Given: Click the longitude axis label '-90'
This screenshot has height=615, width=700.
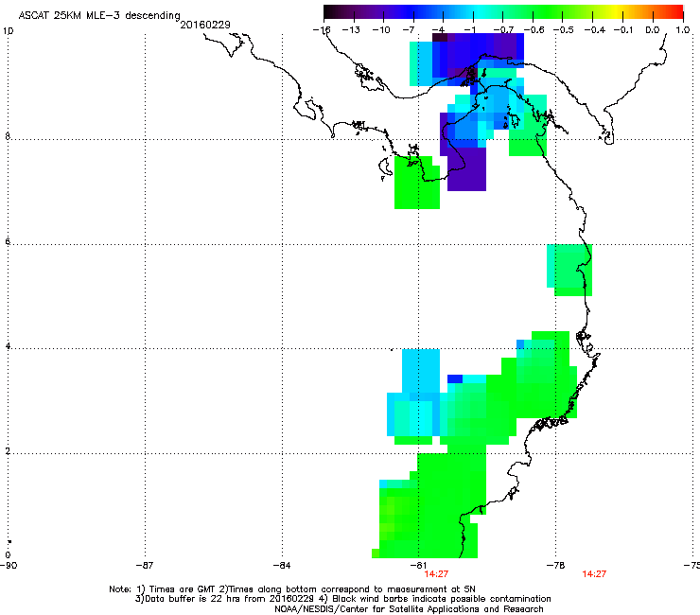Looking at the screenshot, I should (x=9, y=566).
